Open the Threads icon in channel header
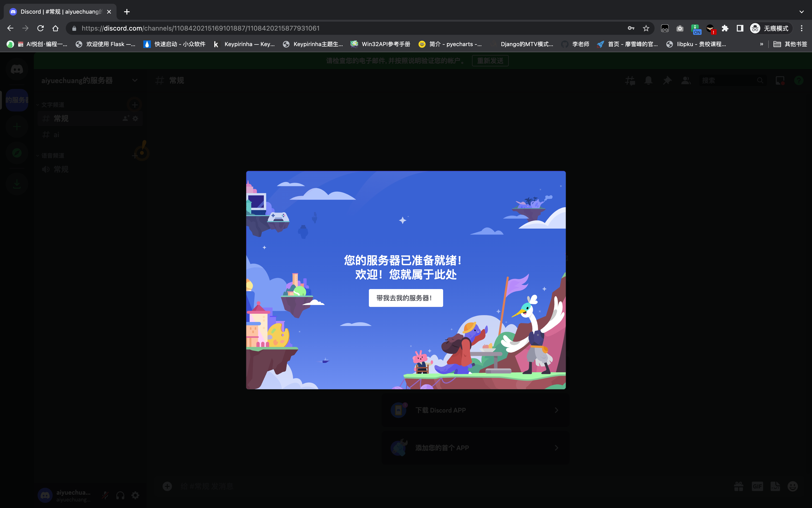Screen dimensions: 812x508 (630, 81)
